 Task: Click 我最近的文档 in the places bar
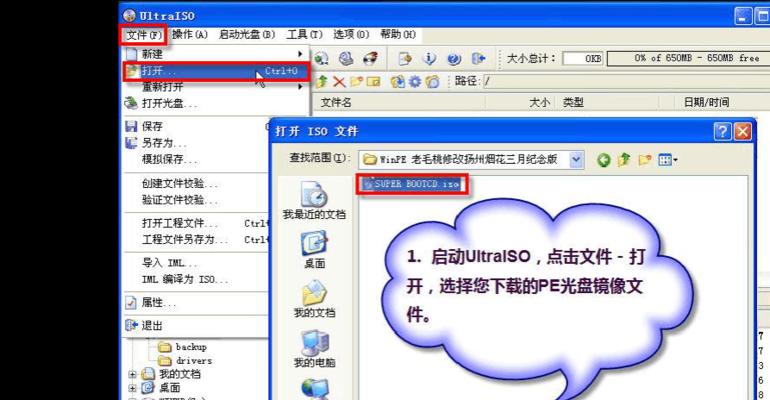coord(314,200)
